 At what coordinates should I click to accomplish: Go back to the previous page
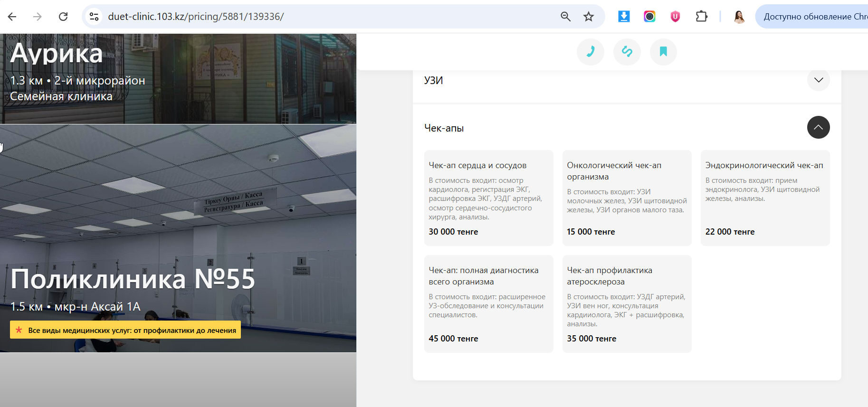coord(12,17)
